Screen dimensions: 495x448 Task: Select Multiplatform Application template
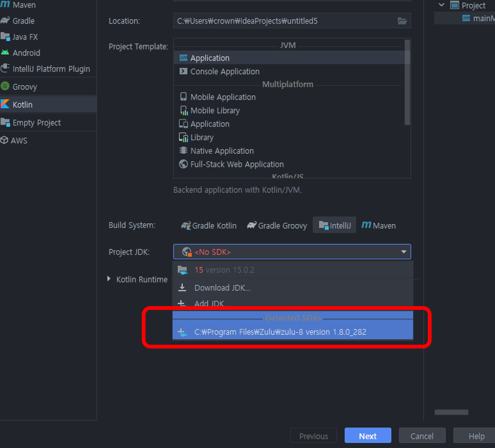(x=289, y=124)
